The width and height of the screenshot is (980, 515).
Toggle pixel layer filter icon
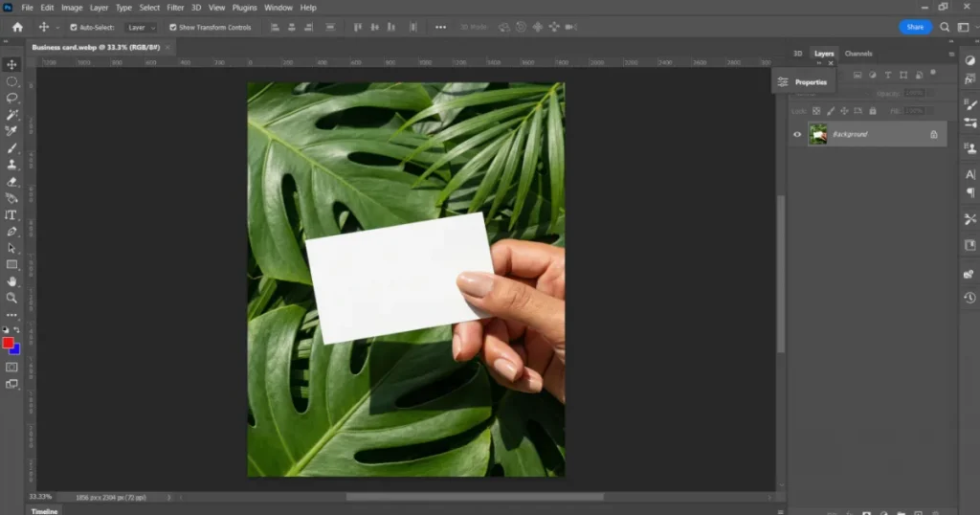click(x=857, y=75)
